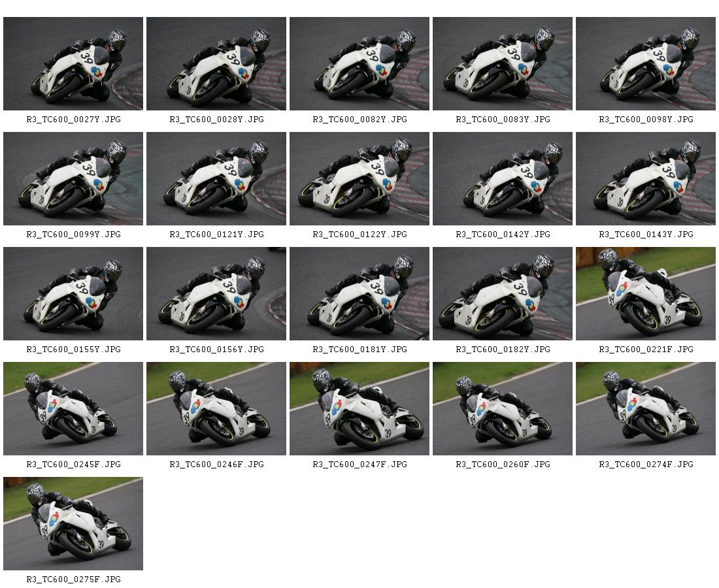Open thumbnail R3_TC600_0027Y.JPG
This screenshot has width=719, height=588.
[73, 64]
